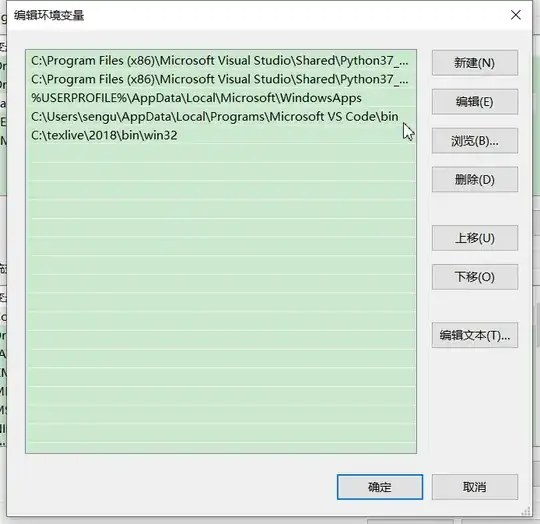Select the Microsoft VS Code\bin path entry
This screenshot has width=540, height=524.
tap(221, 117)
